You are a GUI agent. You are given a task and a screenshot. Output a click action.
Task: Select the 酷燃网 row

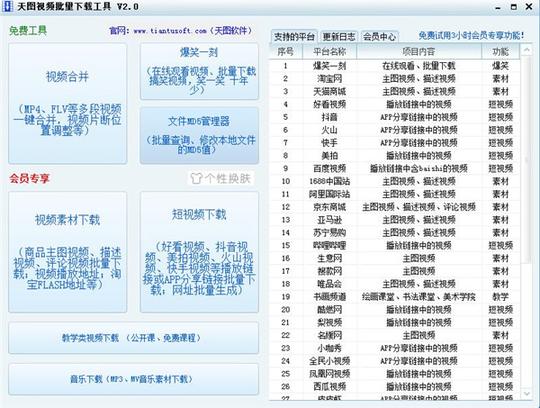(x=394, y=310)
